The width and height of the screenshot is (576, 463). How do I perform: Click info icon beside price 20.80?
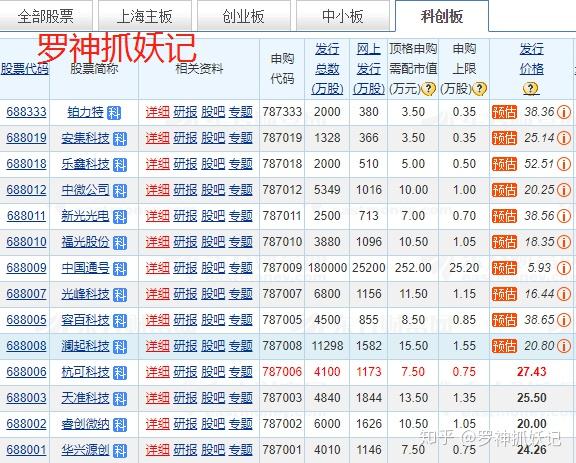tap(564, 346)
